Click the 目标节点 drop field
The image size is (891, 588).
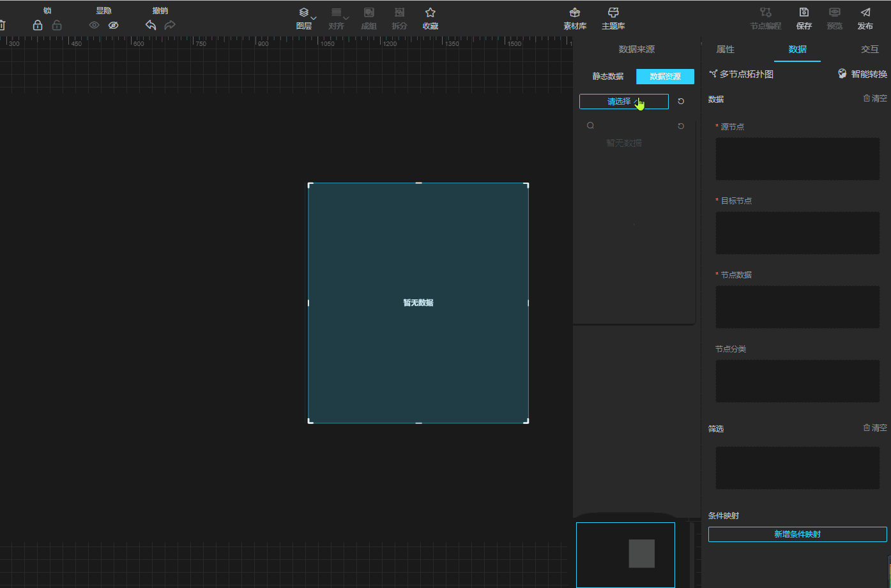click(x=798, y=233)
